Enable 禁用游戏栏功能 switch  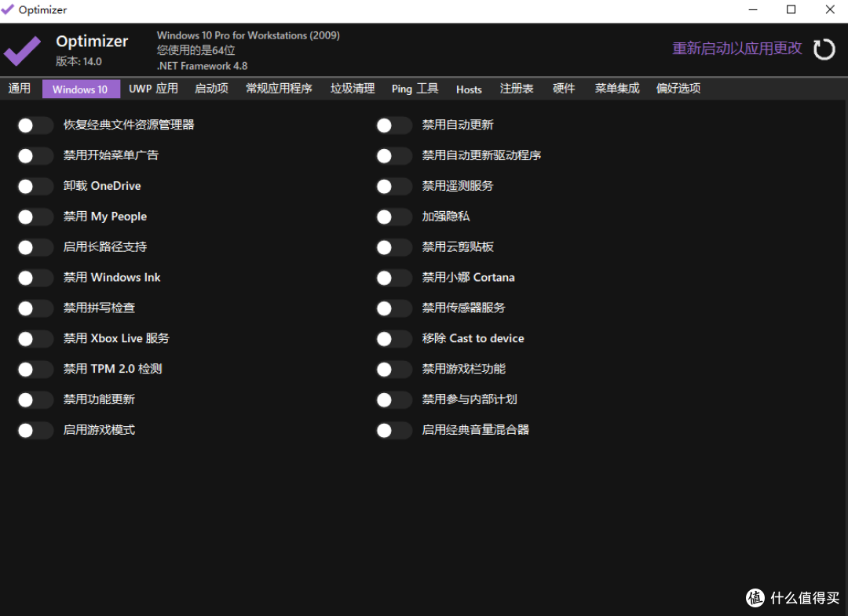pos(393,370)
